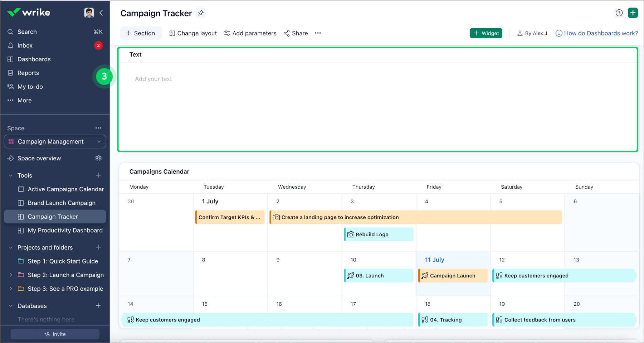Open dashboard more actions ellipsis
Screen dimensions: 644x343
click(318, 33)
